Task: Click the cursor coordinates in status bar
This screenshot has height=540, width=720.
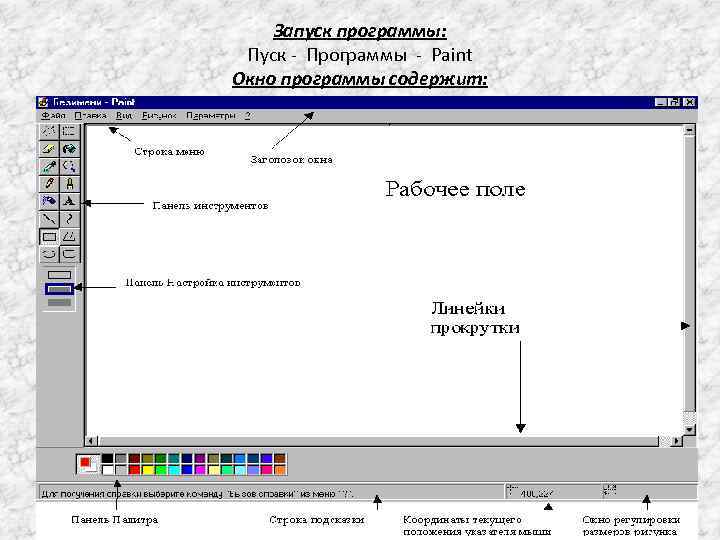Action: coord(536,494)
